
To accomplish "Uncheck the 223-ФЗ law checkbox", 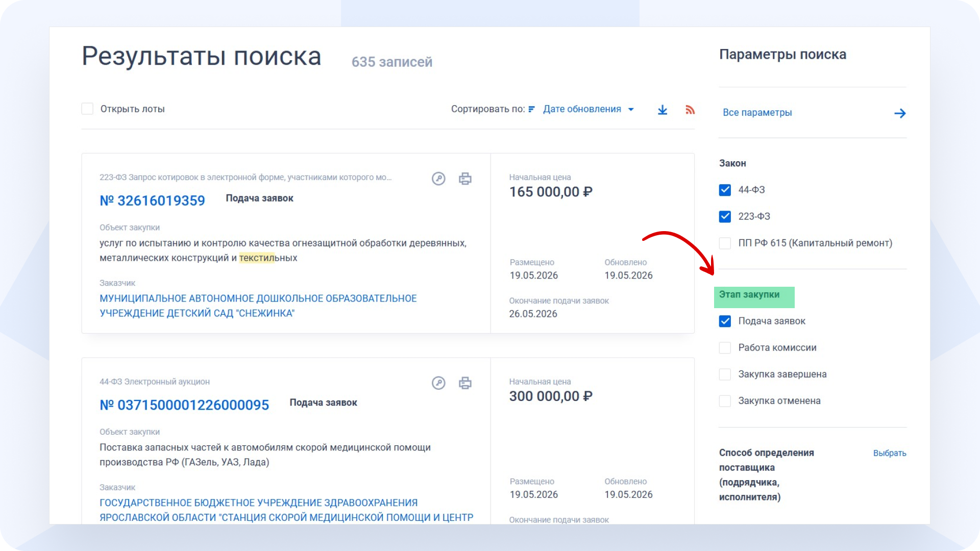I will [725, 217].
